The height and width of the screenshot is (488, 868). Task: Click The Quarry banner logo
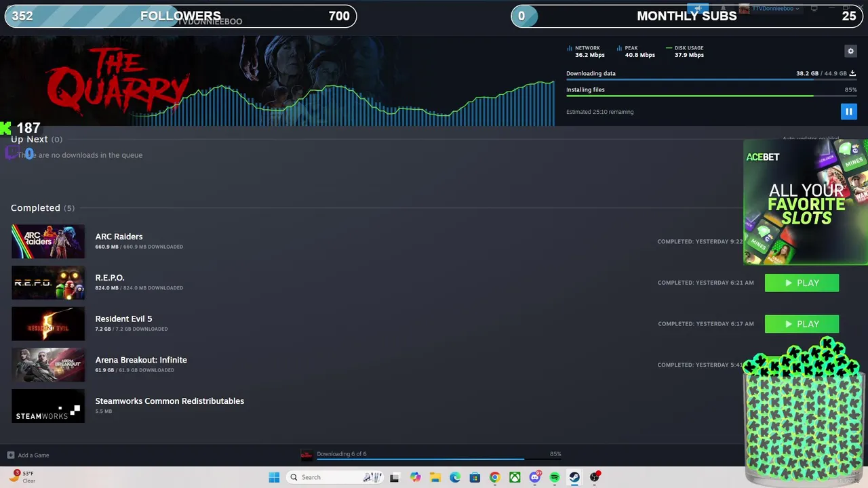click(118, 83)
